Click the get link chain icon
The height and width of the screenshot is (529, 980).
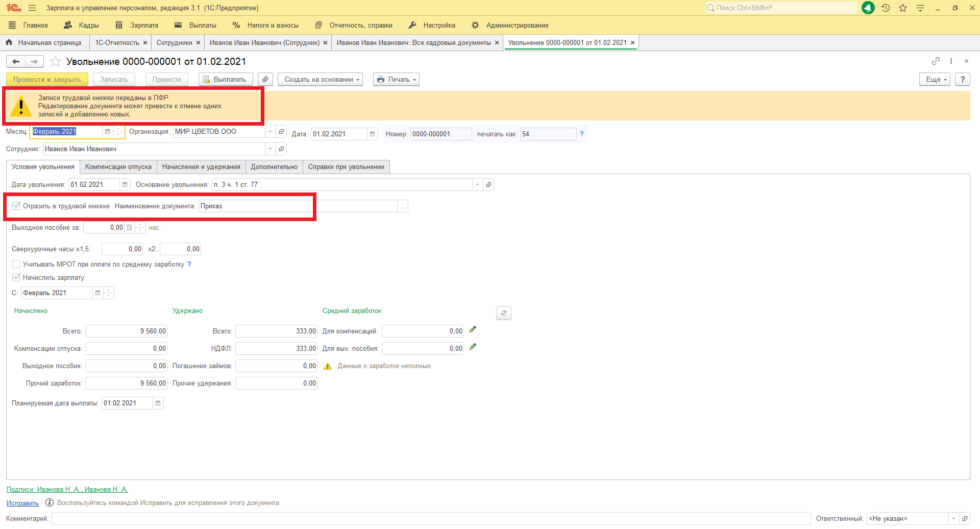[935, 61]
